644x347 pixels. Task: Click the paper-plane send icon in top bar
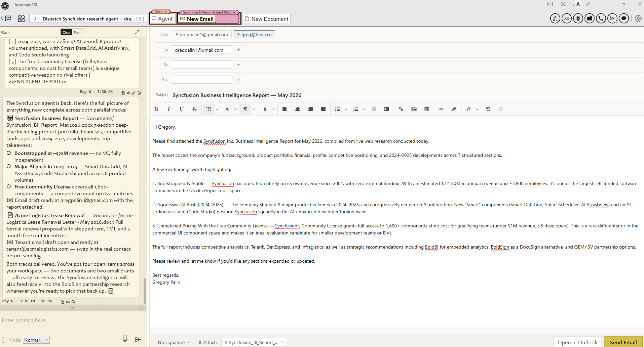612,18
